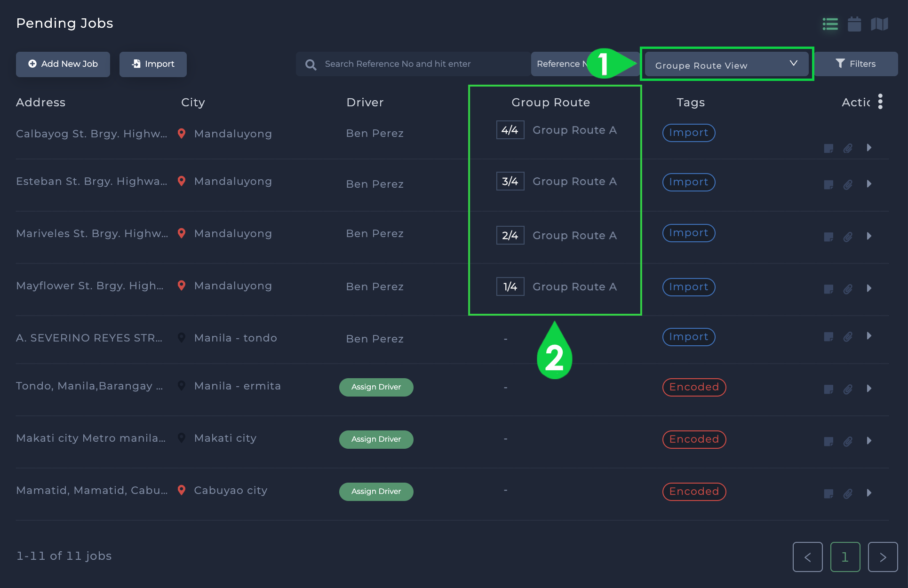Switch to map view icon
Viewport: 908px width, 588px height.
click(x=879, y=24)
